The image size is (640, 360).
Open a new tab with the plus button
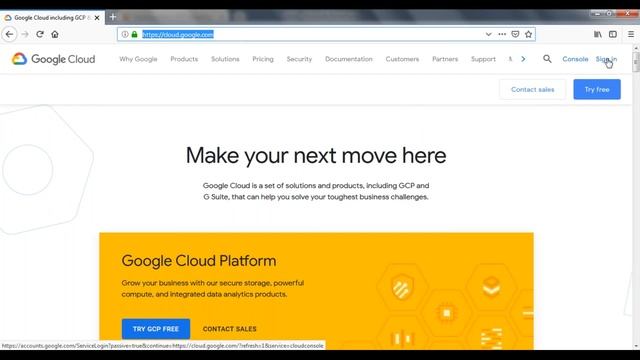pyautogui.click(x=113, y=17)
